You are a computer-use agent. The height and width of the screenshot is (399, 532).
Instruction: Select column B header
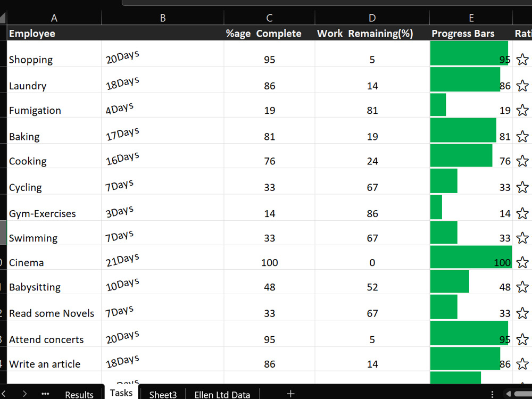point(162,18)
